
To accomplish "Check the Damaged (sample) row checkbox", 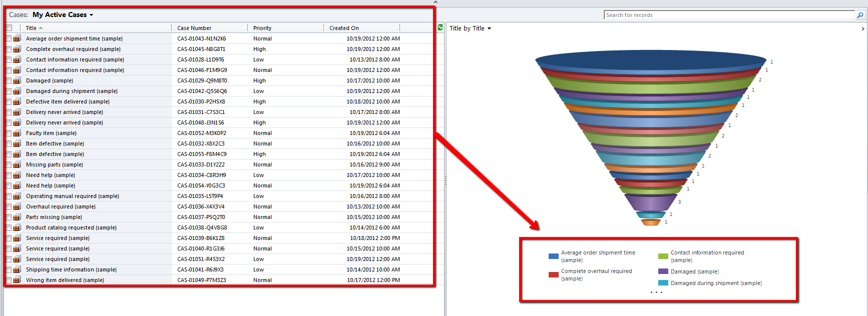I will tap(9, 80).
